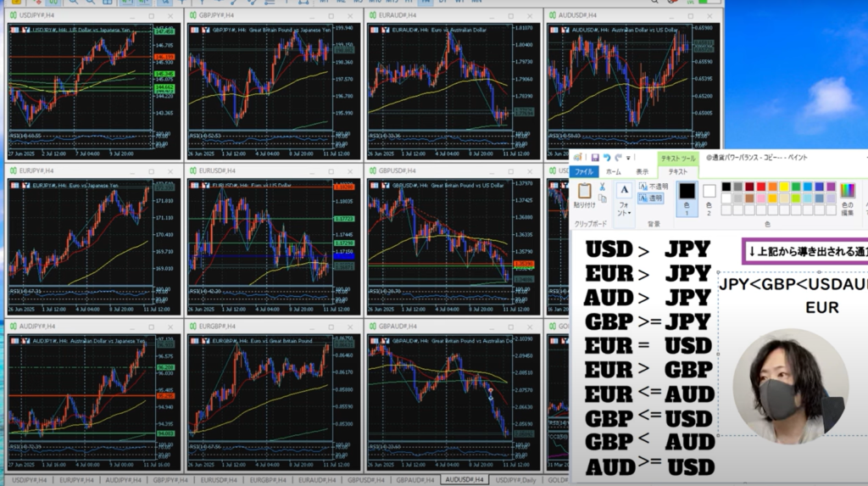The image size is (868, 486).
Task: Pick the dark red palette swatch
Action: 749,187
